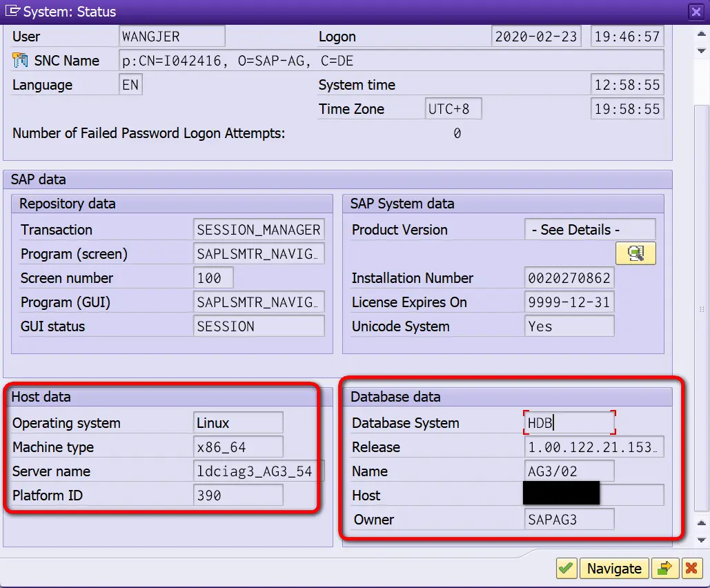Select the Unicode System Yes field

point(570,326)
